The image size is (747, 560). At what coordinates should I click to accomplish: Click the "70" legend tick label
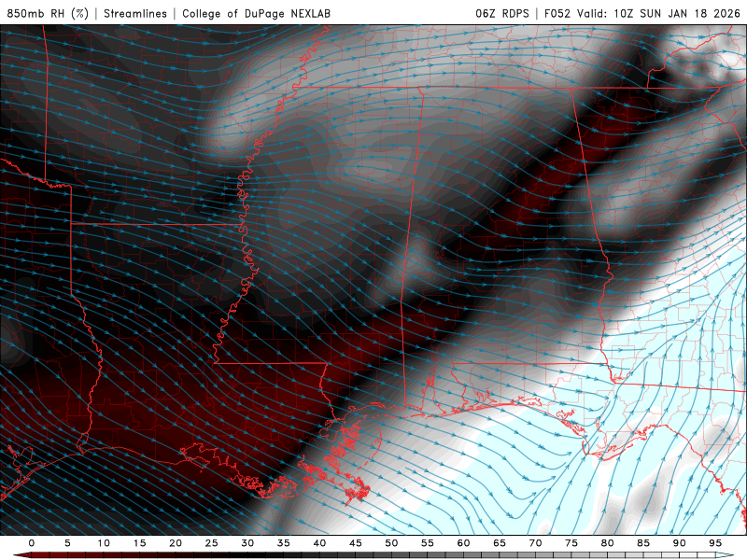[535, 543]
